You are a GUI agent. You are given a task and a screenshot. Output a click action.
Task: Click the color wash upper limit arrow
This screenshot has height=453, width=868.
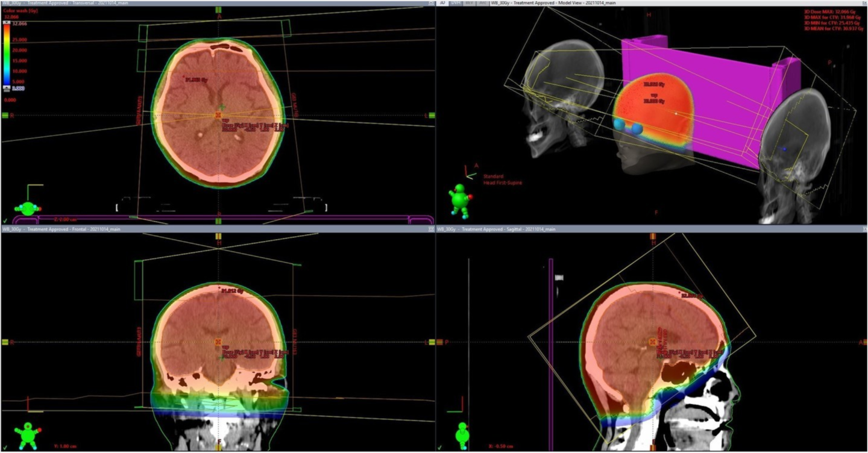(7, 22)
